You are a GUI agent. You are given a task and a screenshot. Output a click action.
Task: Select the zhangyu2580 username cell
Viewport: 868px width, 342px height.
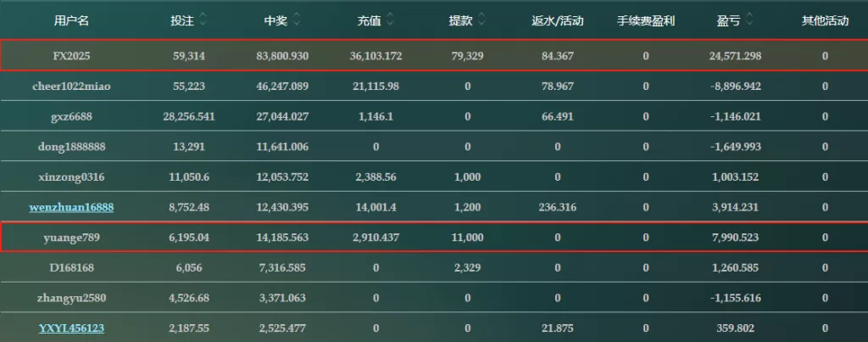click(71, 298)
